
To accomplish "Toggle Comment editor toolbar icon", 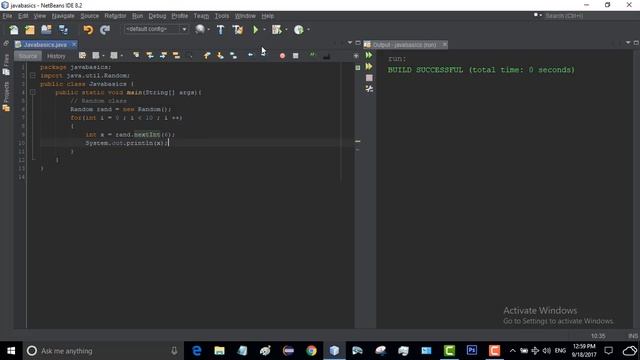I will tap(312, 56).
